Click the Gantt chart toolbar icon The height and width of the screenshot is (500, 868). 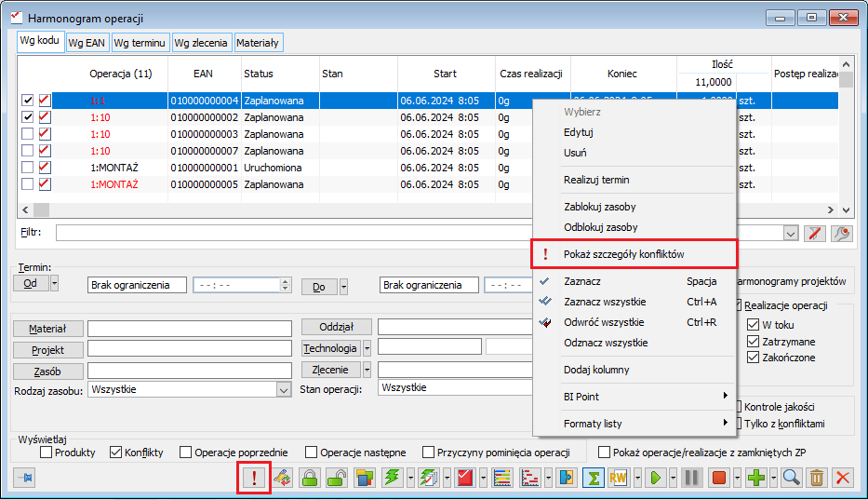529,478
